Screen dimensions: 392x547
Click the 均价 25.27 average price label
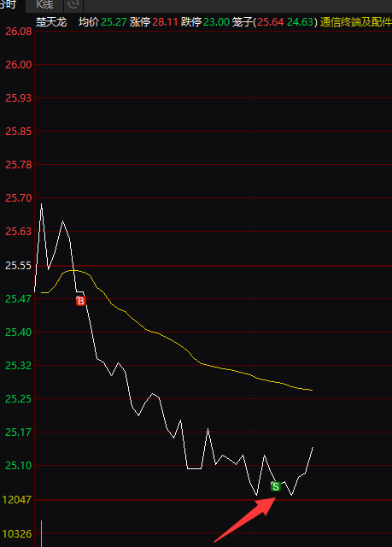(102, 22)
